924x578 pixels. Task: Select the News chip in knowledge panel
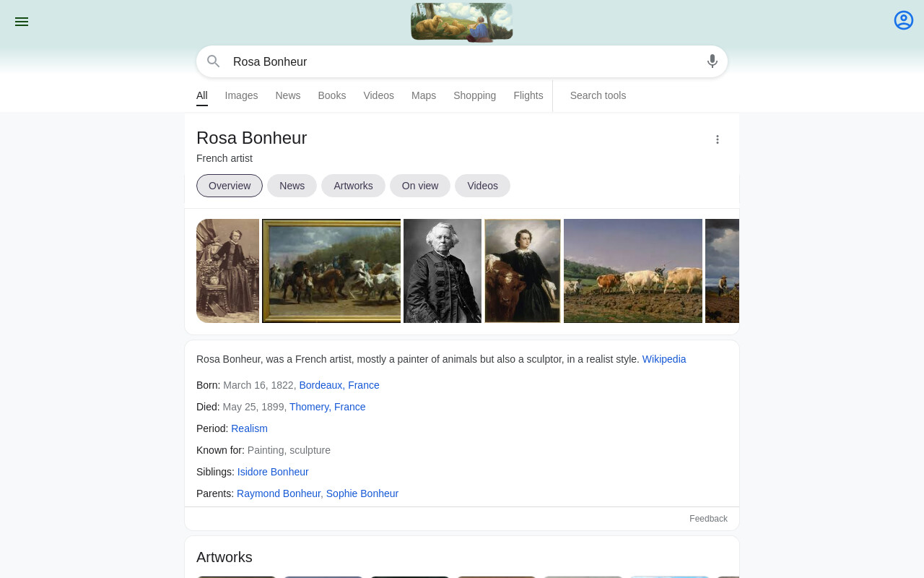[292, 186]
